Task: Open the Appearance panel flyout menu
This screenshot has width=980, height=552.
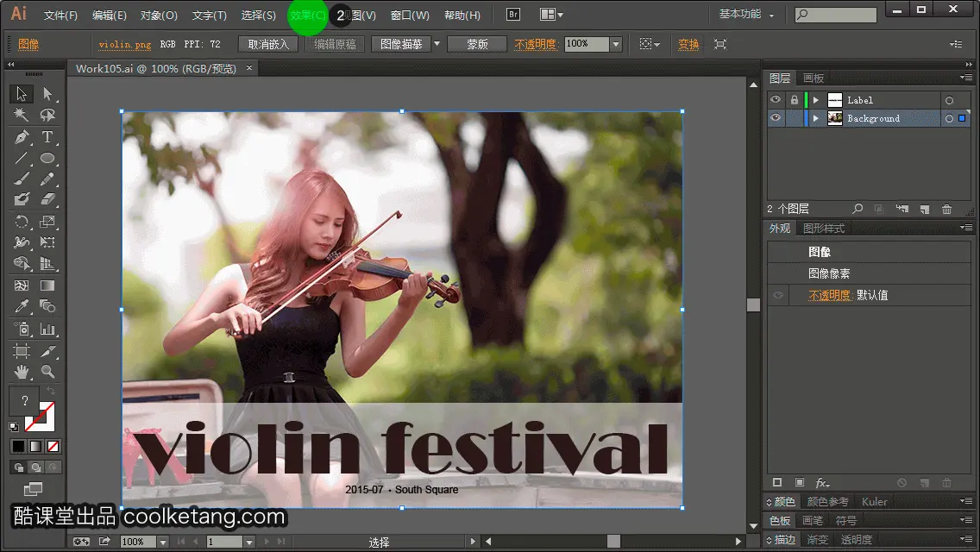Action: [x=966, y=228]
